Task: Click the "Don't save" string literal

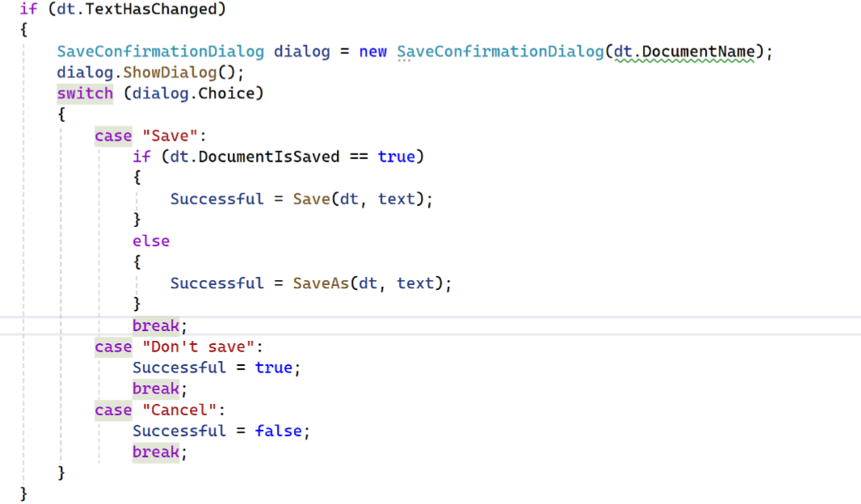Action: point(198,347)
